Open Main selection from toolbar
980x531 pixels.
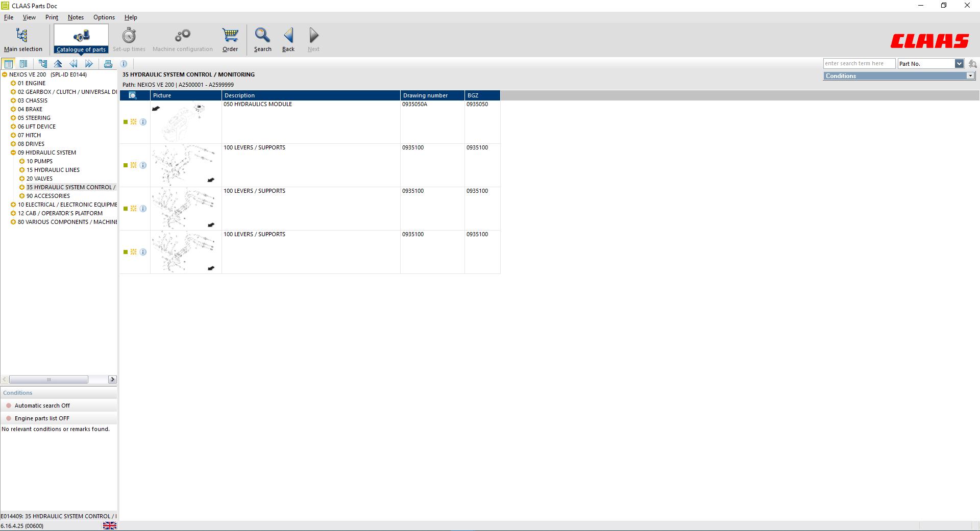click(23, 40)
